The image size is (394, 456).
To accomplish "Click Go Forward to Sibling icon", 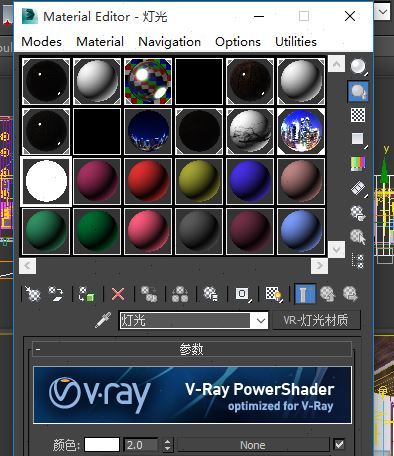I will tap(350, 294).
